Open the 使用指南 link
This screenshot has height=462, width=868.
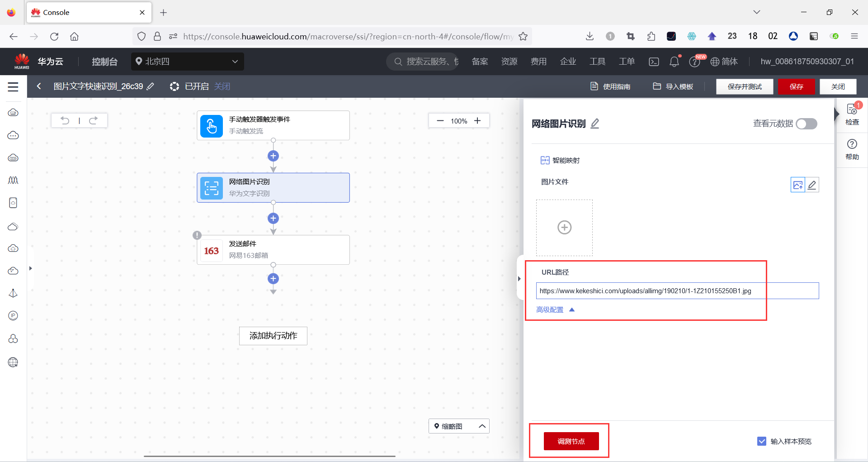[610, 86]
